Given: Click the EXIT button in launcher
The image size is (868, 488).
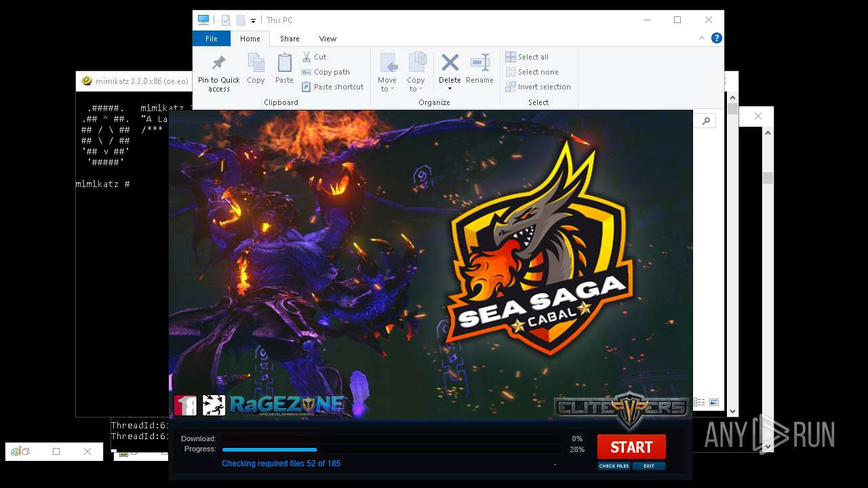Looking at the screenshot, I should 649,466.
